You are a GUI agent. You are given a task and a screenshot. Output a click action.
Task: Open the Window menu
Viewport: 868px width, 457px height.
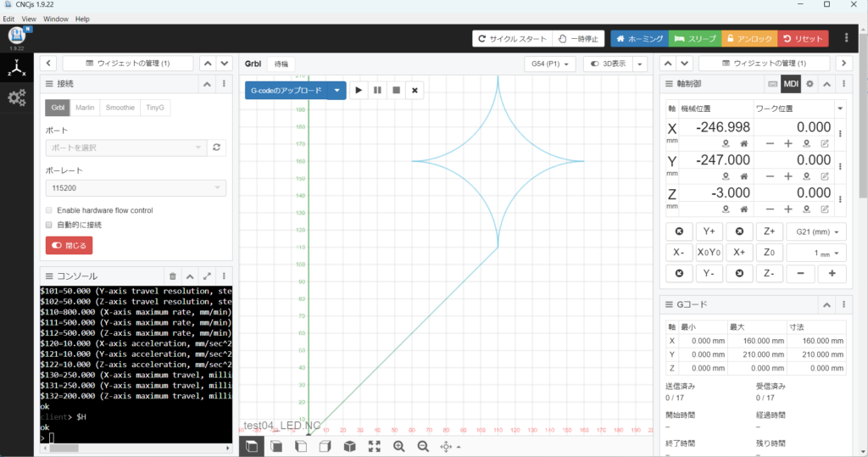tap(56, 19)
